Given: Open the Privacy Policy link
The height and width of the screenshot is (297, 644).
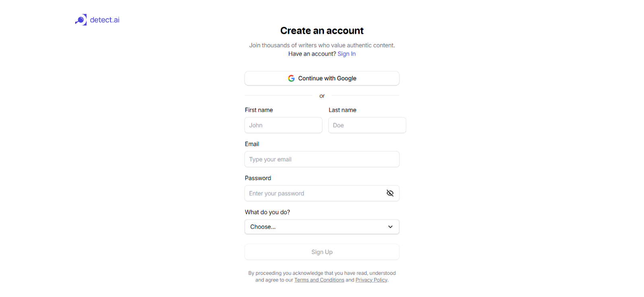Looking at the screenshot, I should (372, 280).
